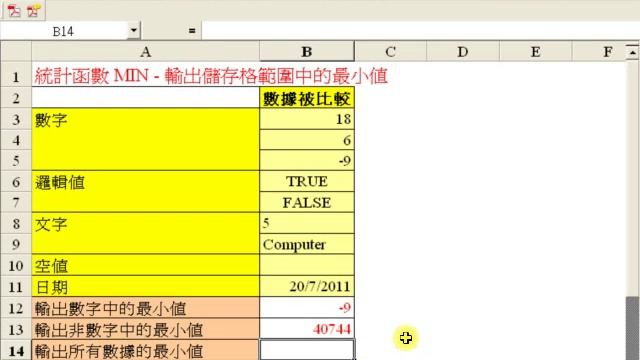Select row 14 header
640x360 pixels.
tap(16, 350)
